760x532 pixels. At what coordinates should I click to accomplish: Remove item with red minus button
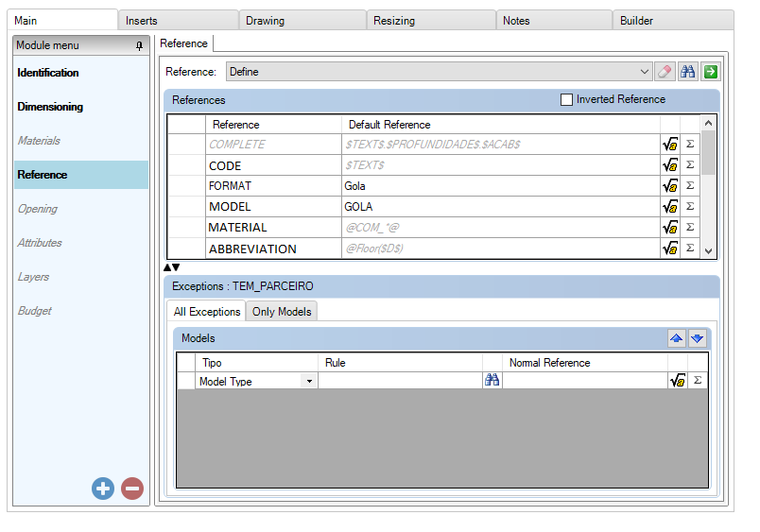tap(132, 489)
